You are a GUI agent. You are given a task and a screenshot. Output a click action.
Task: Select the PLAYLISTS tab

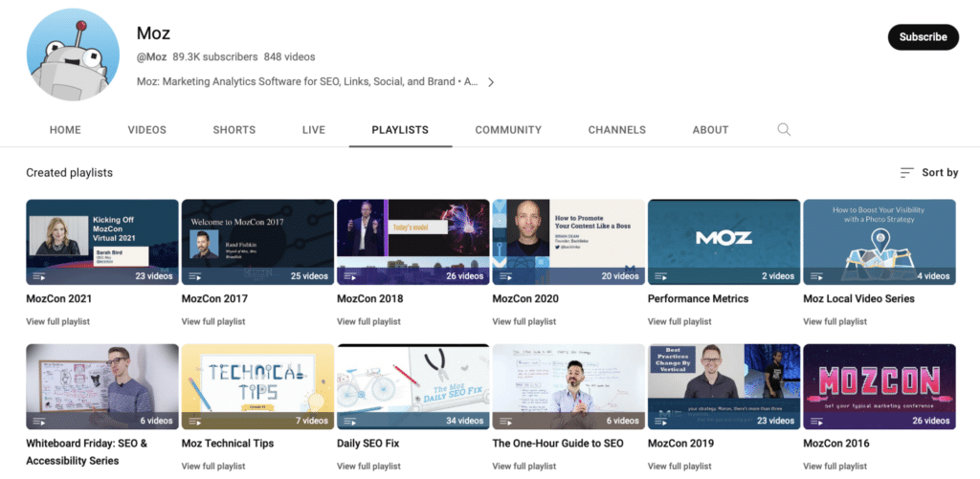pyautogui.click(x=400, y=130)
